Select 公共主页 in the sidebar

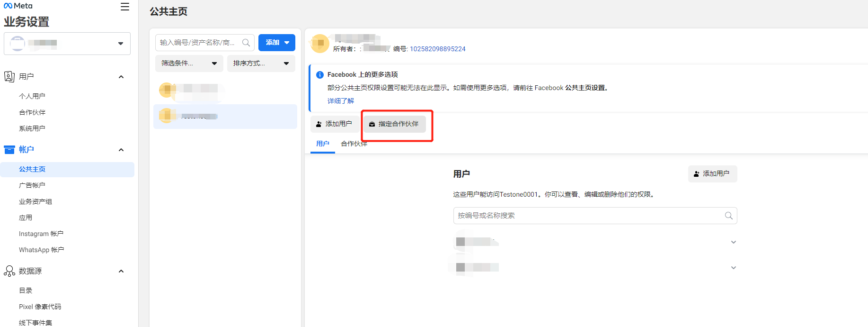point(67,169)
